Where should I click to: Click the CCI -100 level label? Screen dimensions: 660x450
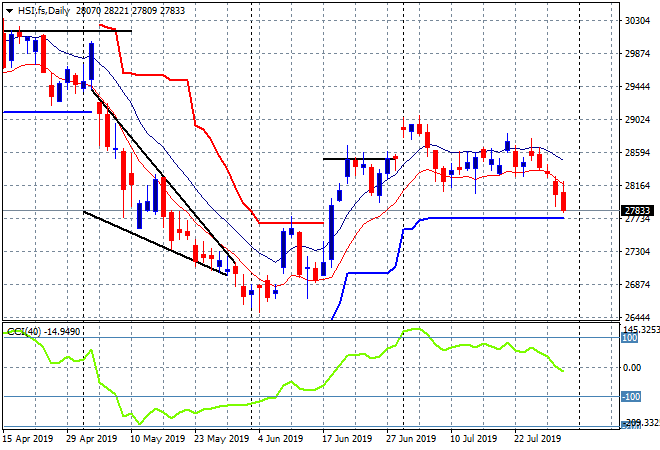(630, 397)
